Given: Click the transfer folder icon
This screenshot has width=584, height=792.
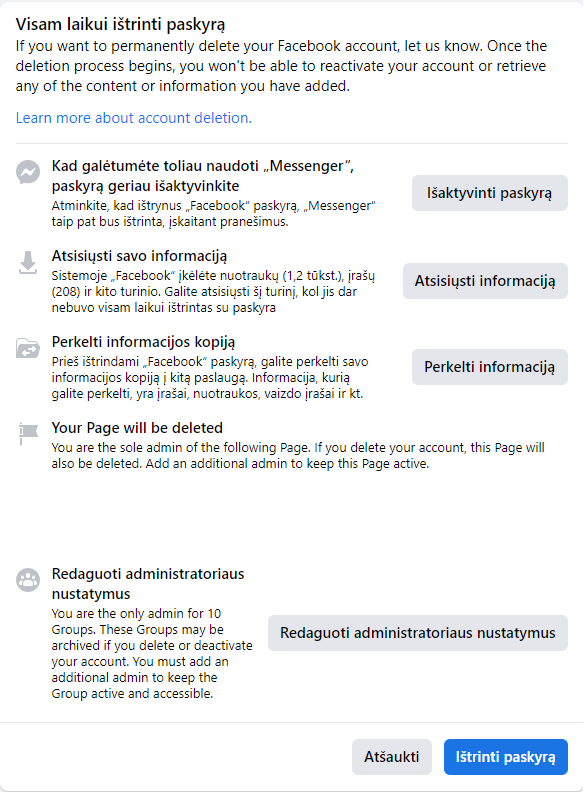Looking at the screenshot, I should [28, 349].
